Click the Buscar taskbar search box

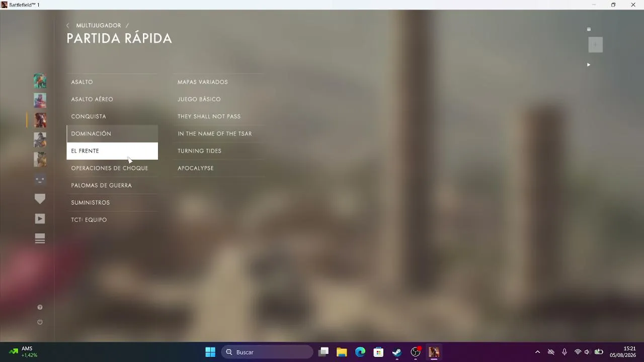pos(267,352)
